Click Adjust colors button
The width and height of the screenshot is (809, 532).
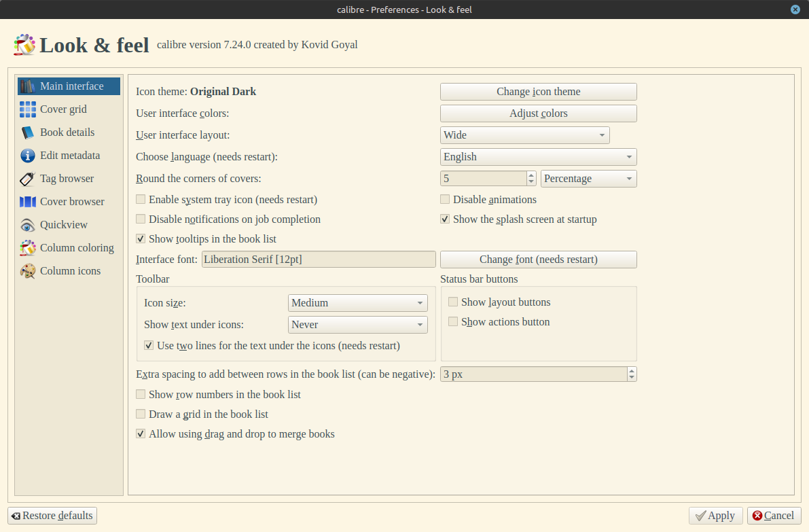pos(538,113)
